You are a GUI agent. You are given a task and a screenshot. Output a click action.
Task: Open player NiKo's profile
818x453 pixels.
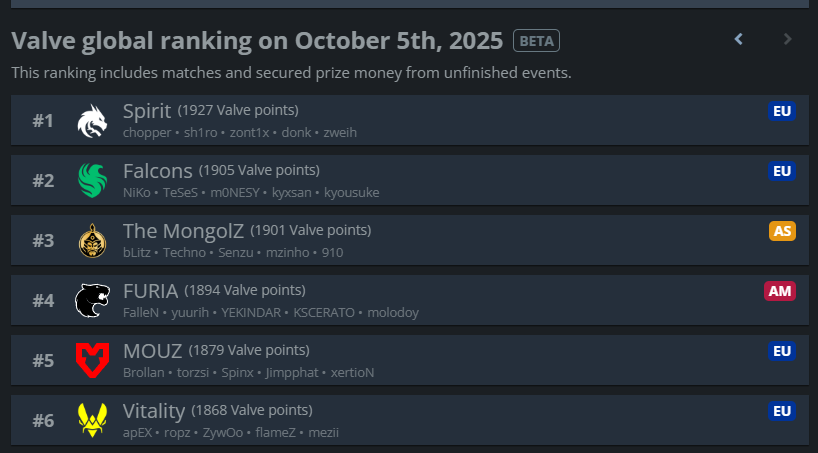tap(136, 193)
